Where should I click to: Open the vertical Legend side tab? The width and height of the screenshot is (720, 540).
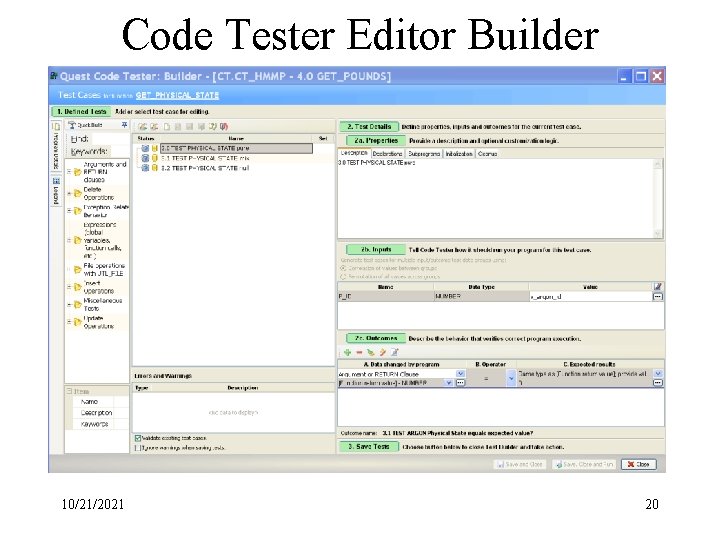[56, 191]
